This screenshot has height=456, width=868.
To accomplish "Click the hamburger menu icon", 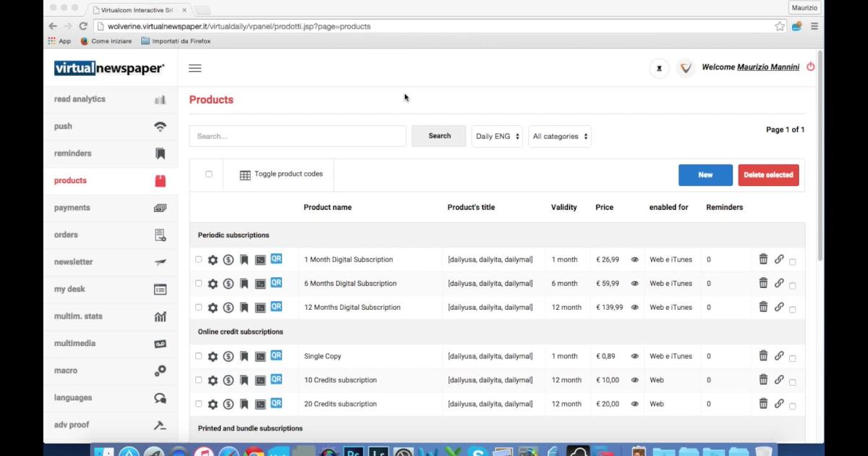I will point(195,68).
